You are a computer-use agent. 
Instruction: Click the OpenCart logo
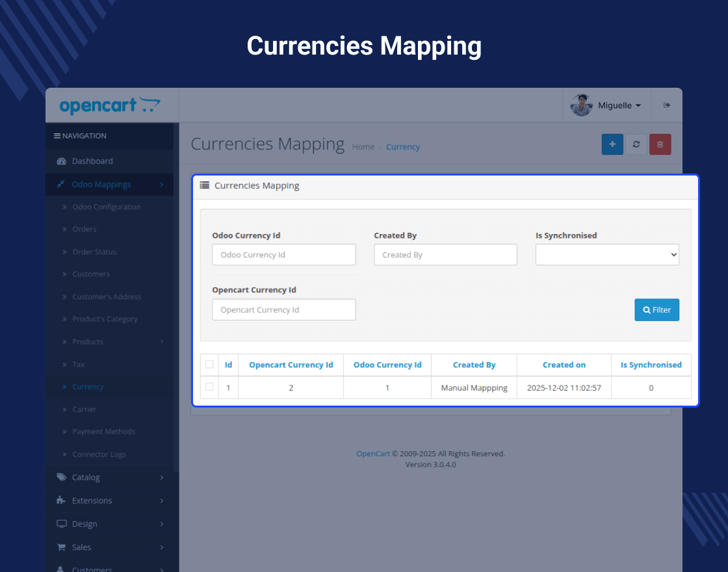110,105
